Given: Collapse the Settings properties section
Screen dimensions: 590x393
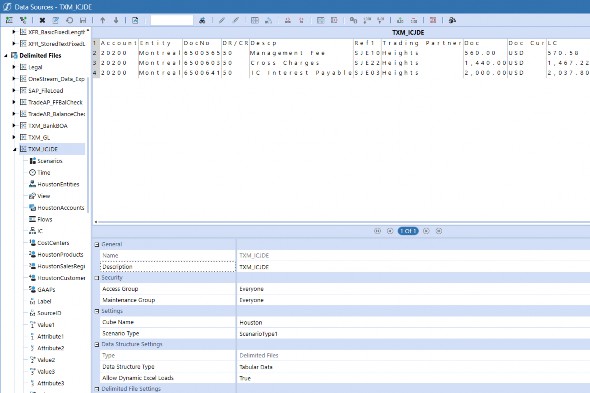Looking at the screenshot, I should pos(97,311).
